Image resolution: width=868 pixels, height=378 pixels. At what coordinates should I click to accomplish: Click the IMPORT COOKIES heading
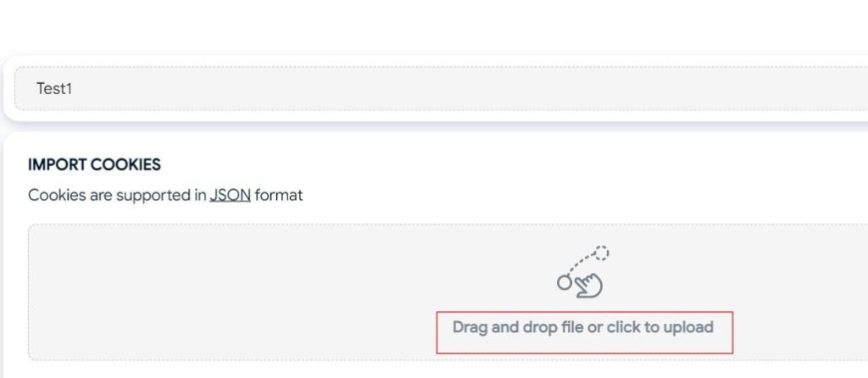pyautogui.click(x=94, y=164)
